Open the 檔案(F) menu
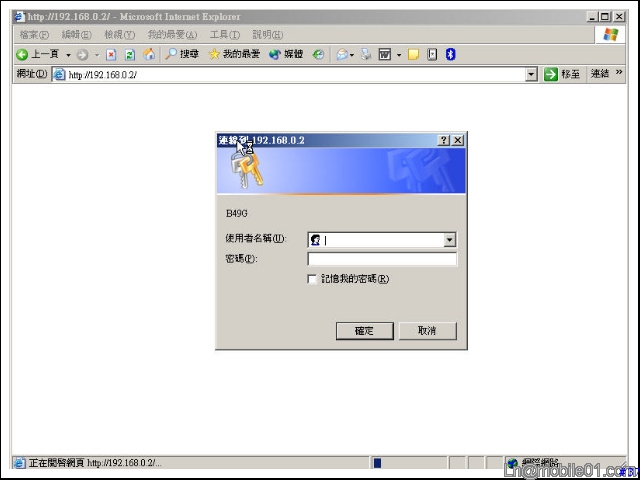The height and width of the screenshot is (480, 640). point(34,35)
